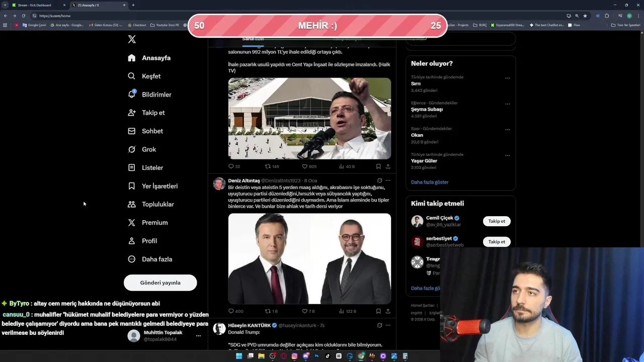Viewport: 644px width, 362px height.
Task: Open Hüseyin KANTÜRK profile name
Action: (249, 325)
